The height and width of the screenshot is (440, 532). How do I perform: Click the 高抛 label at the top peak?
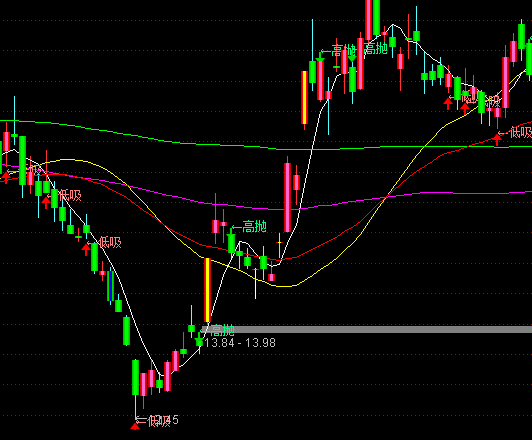tap(376, 49)
